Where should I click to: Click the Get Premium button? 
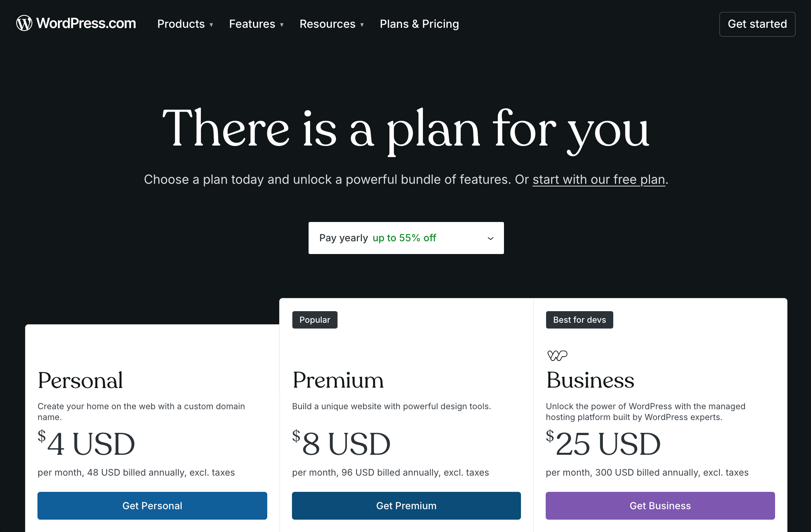pos(406,505)
